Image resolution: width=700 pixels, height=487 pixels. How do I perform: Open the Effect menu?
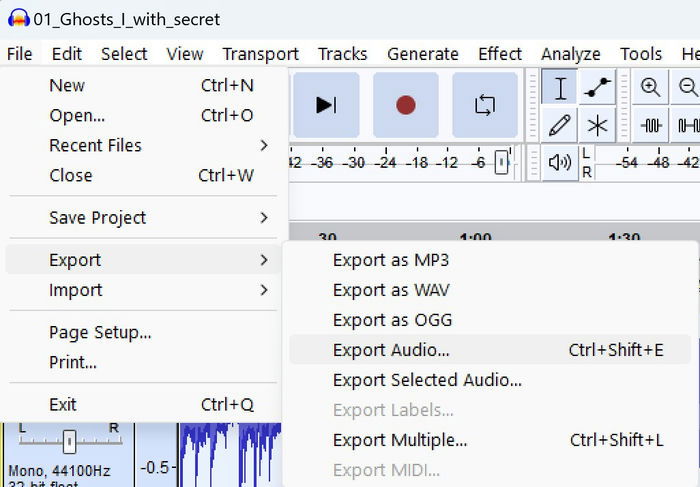[500, 54]
